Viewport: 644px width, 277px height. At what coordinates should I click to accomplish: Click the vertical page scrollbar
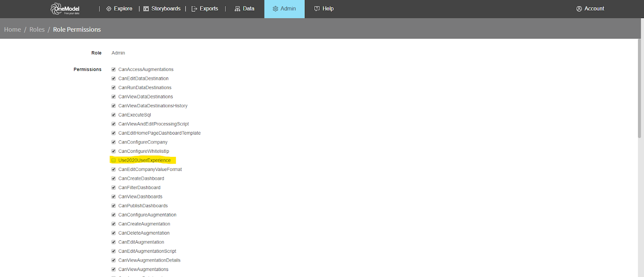coord(639,89)
